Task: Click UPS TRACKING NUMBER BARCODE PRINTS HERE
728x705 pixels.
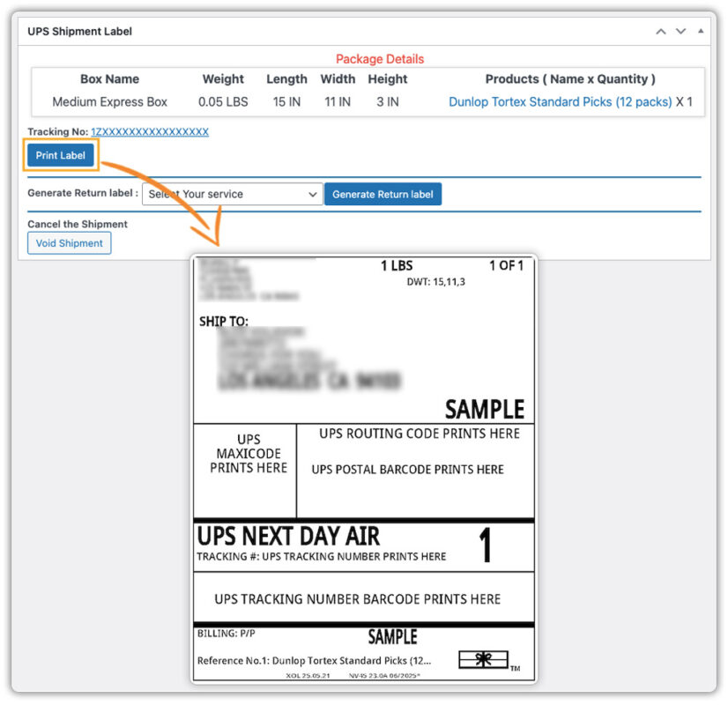Action: click(x=358, y=599)
